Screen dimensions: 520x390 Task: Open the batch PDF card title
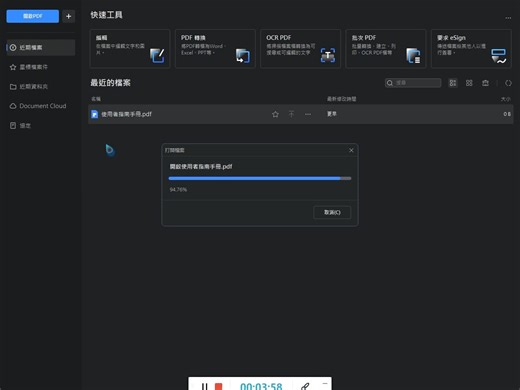click(x=364, y=38)
